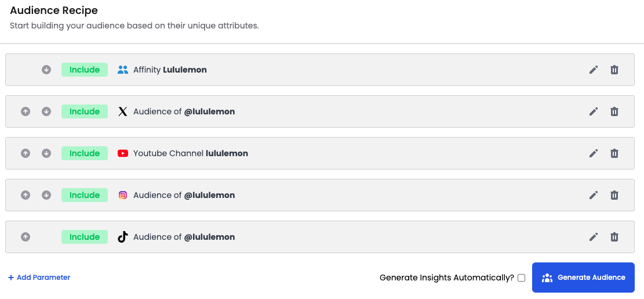Click the Generate Audience button
The image size is (644, 299).
[x=583, y=278]
